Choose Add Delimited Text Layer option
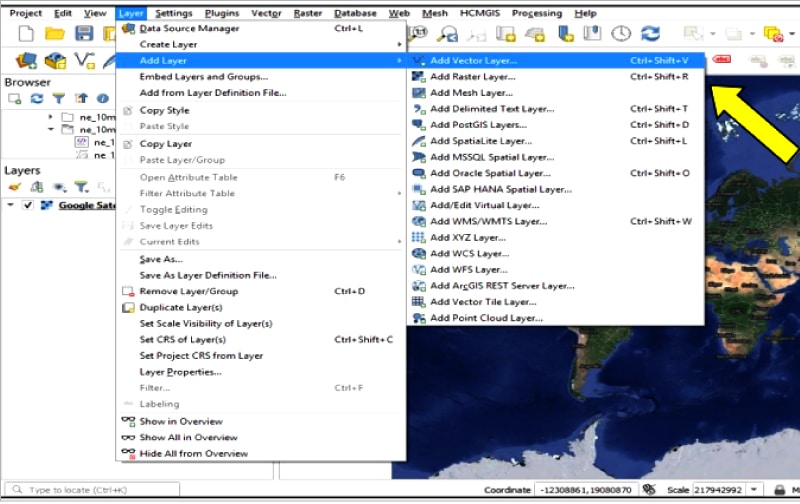Viewport: 800px width, 504px height. pyautogui.click(x=491, y=109)
